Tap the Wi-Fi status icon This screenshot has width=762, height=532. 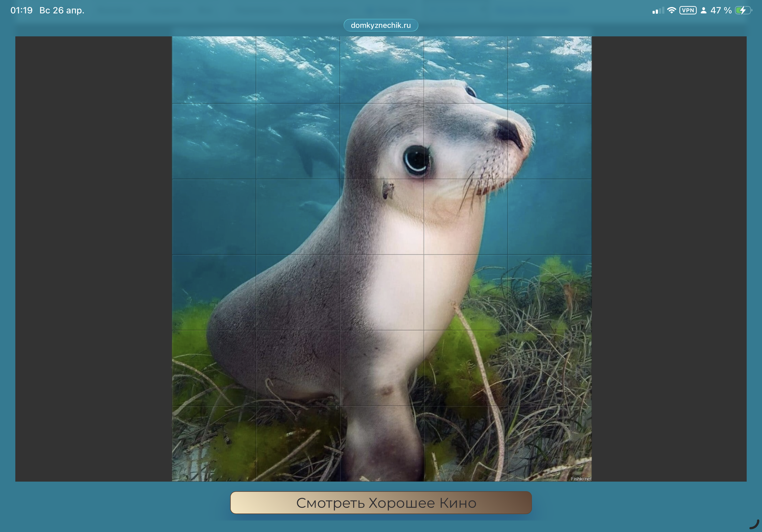pyautogui.click(x=671, y=10)
